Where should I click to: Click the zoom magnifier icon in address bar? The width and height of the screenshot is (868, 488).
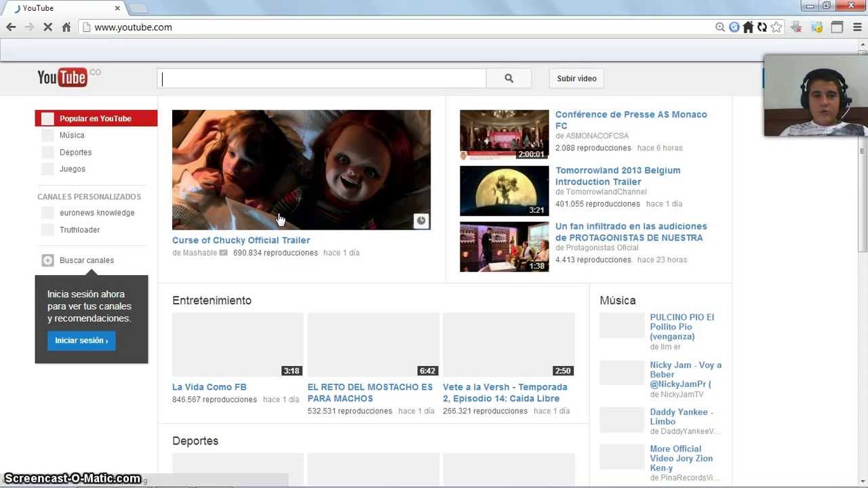click(720, 27)
